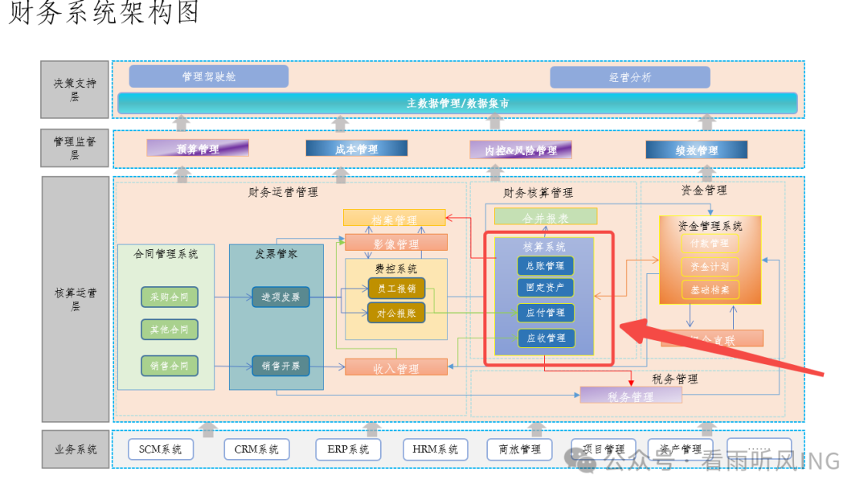Click the 内控&风险管理 block
Image resolution: width=868 pixels, height=496 pixels.
click(x=520, y=150)
